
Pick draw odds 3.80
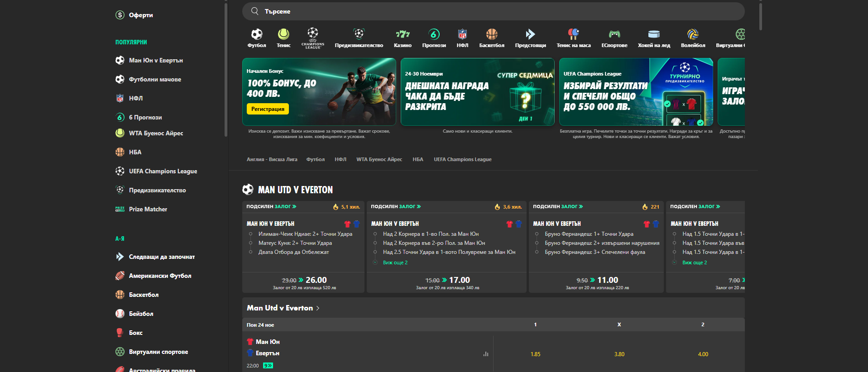pos(619,354)
